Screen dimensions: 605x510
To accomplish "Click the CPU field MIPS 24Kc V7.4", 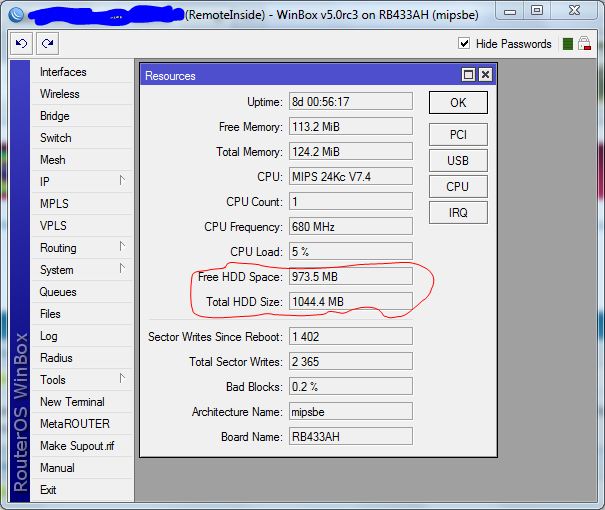I will 351,177.
